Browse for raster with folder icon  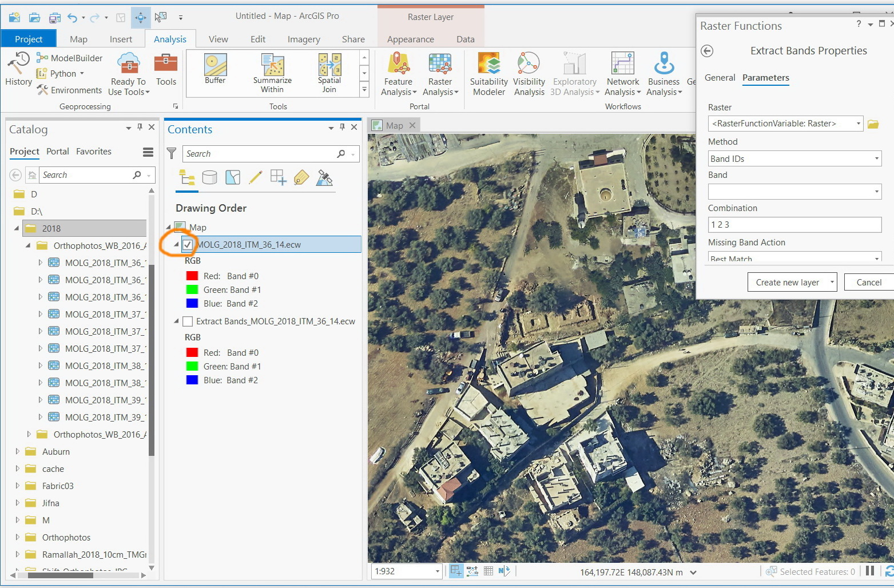point(873,124)
